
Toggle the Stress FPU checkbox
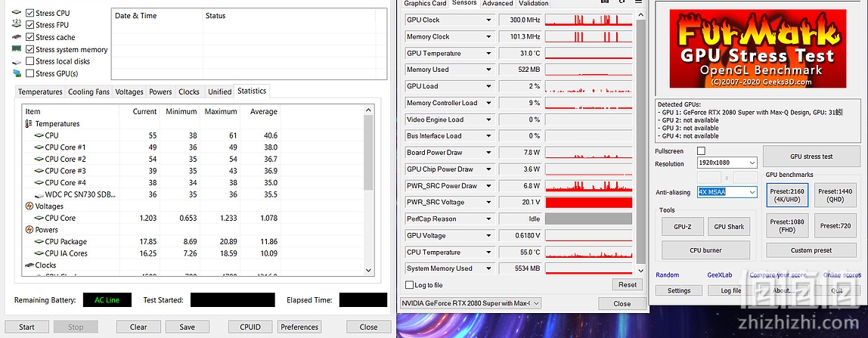coord(30,25)
